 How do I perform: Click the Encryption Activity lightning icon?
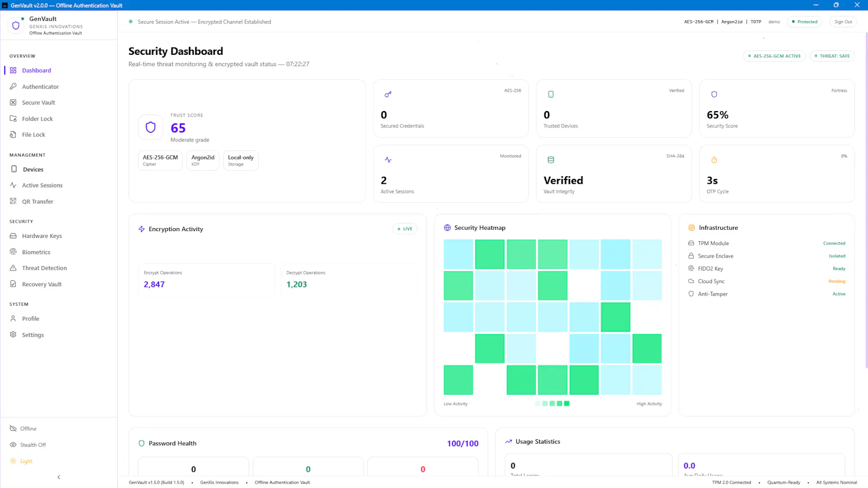tap(142, 229)
